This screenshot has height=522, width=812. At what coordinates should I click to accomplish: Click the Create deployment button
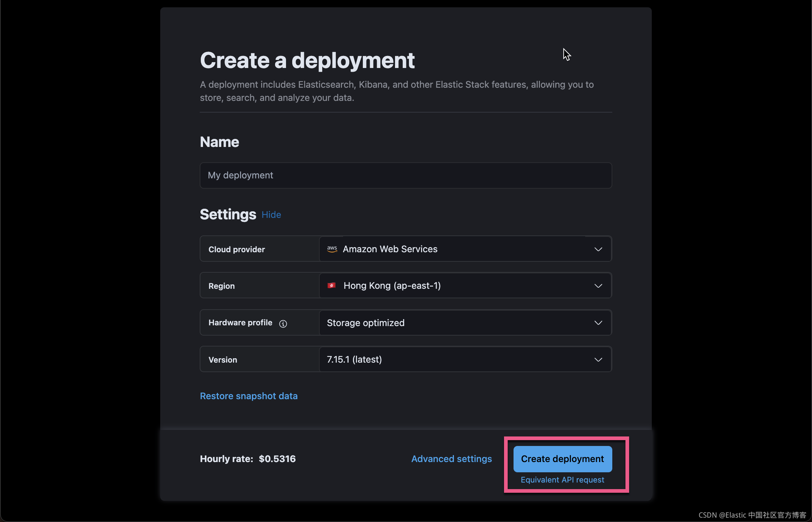pyautogui.click(x=563, y=459)
